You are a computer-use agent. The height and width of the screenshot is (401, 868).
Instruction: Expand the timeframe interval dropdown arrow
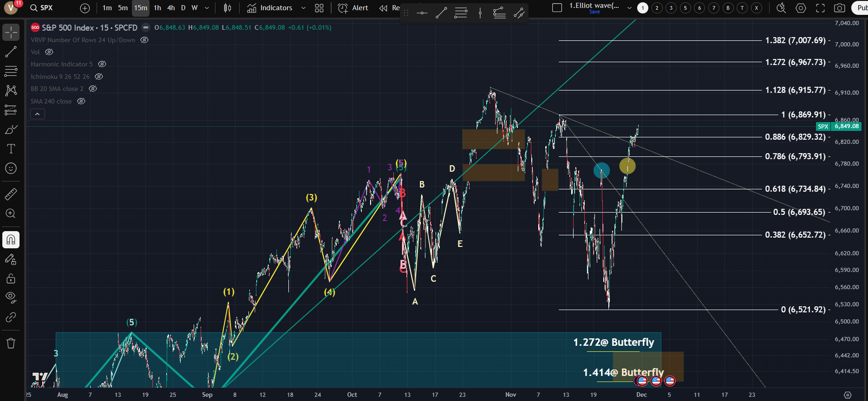pos(207,8)
